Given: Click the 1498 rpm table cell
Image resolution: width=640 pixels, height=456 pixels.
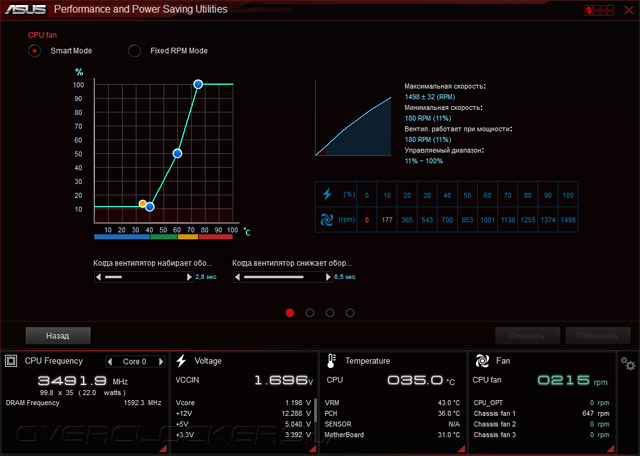Looking at the screenshot, I should (x=568, y=220).
